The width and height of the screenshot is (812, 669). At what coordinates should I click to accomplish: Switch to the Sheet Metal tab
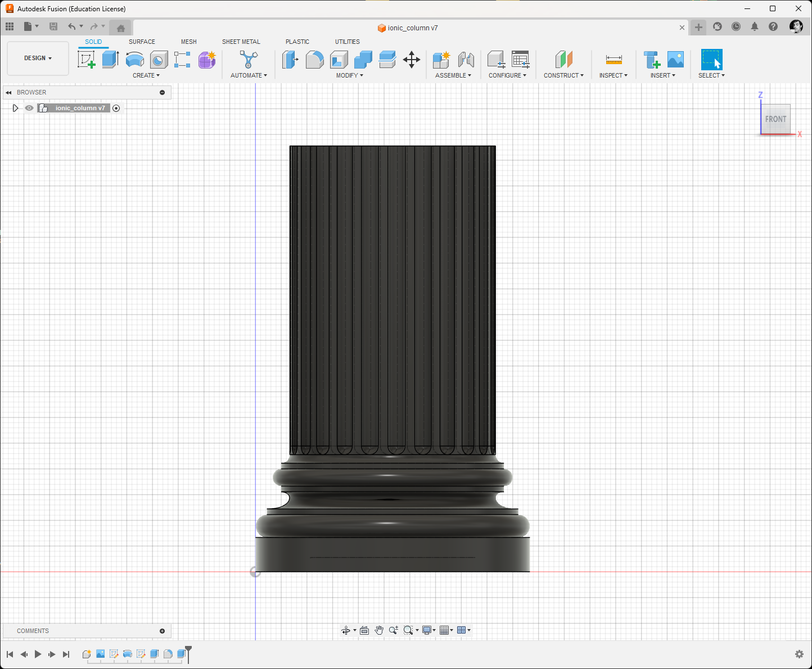[241, 42]
